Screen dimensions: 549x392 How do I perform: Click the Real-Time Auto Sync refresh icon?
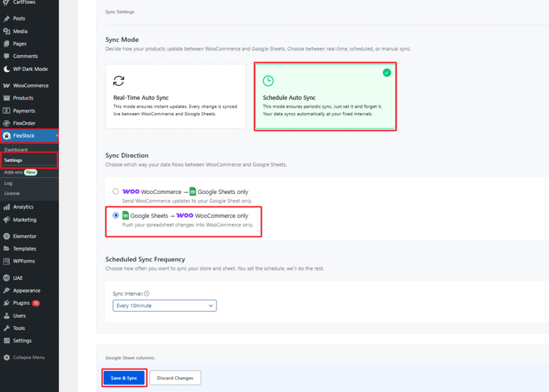(118, 81)
